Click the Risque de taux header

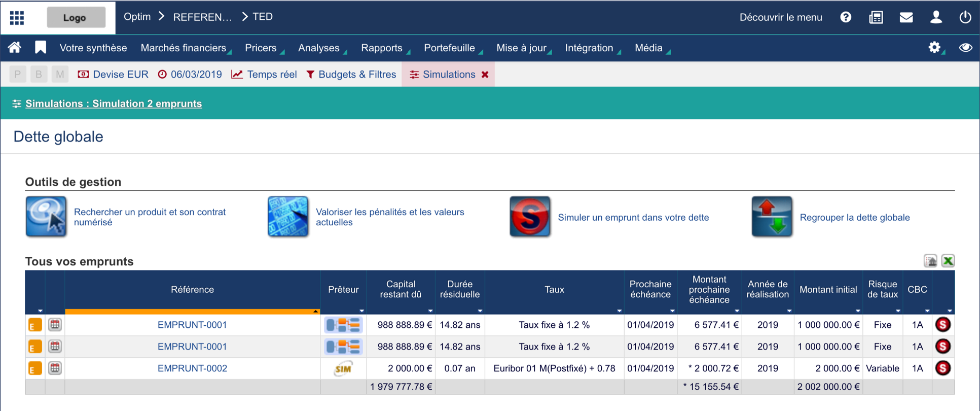click(883, 289)
